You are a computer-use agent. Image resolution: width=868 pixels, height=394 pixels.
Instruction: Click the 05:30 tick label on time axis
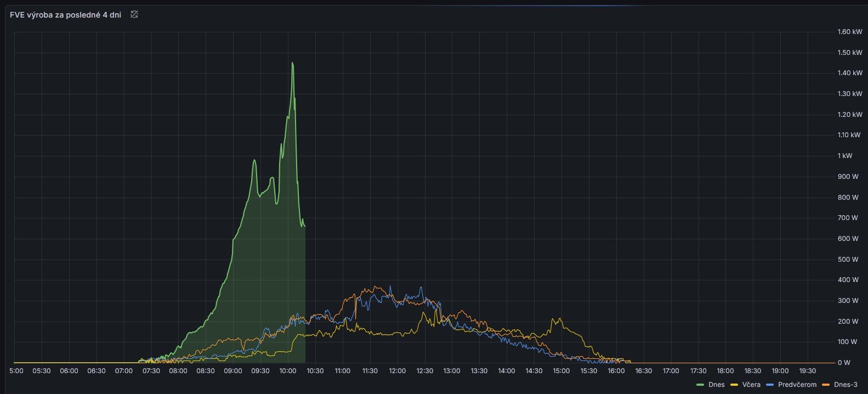[41, 371]
